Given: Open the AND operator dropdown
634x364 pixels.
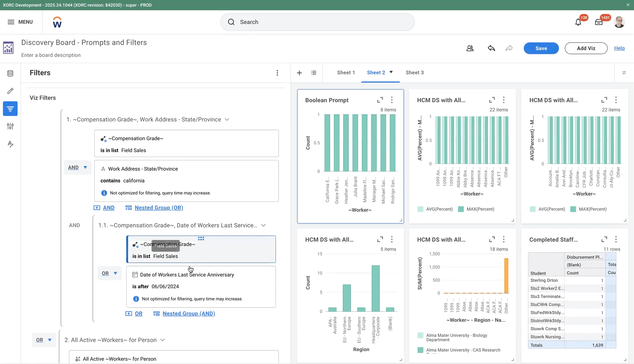Looking at the screenshot, I should 77,167.
